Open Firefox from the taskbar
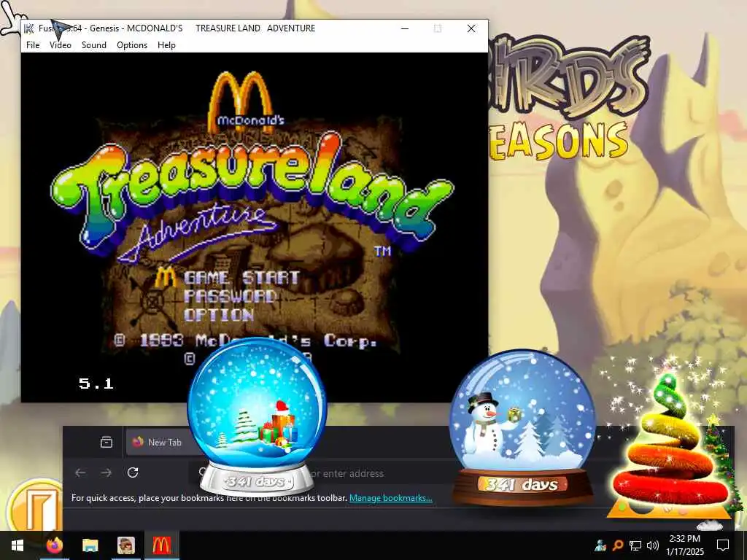Image resolution: width=747 pixels, height=560 pixels. pos(54,545)
